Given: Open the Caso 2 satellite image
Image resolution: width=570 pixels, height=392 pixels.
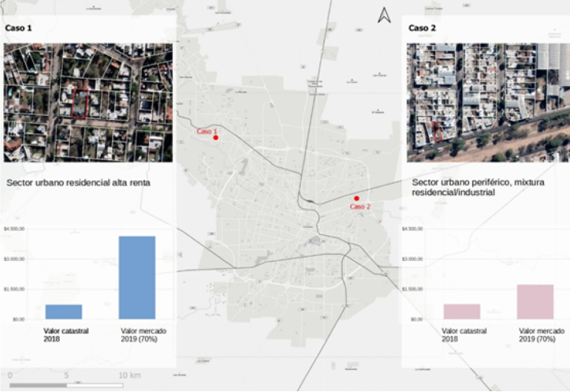Looking at the screenshot, I should point(488,103).
